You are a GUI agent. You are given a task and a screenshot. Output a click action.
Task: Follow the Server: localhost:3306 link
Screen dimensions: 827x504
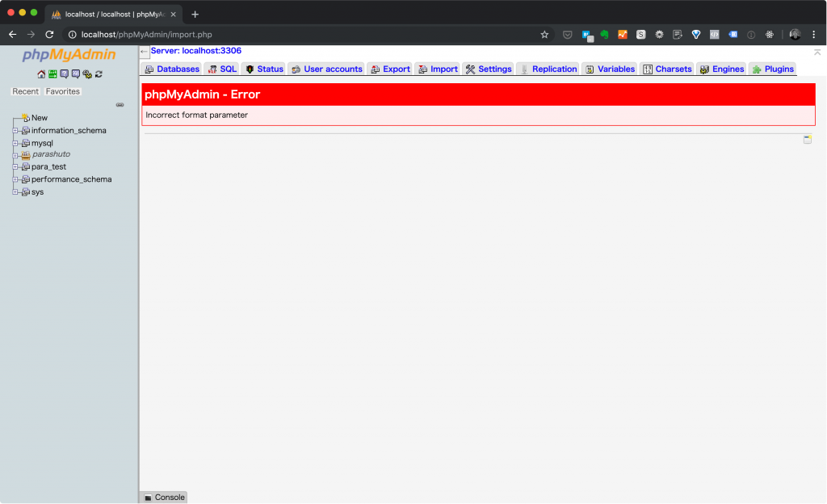pos(195,50)
